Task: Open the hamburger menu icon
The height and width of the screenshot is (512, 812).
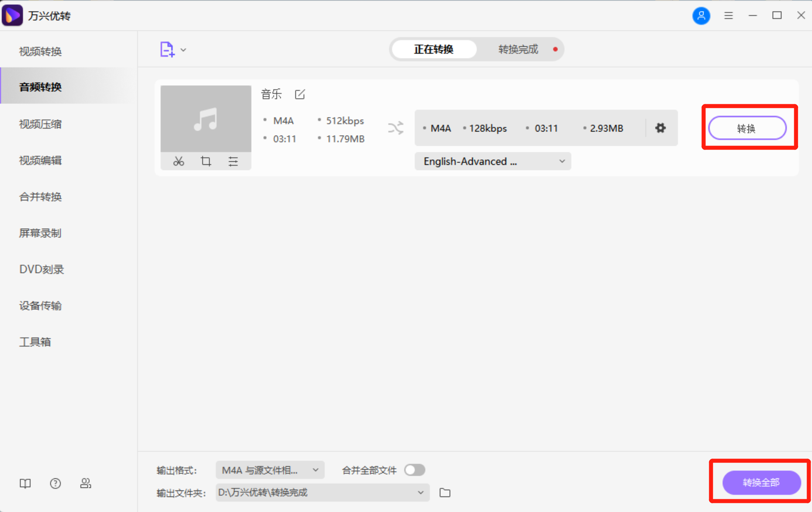Action: tap(728, 15)
